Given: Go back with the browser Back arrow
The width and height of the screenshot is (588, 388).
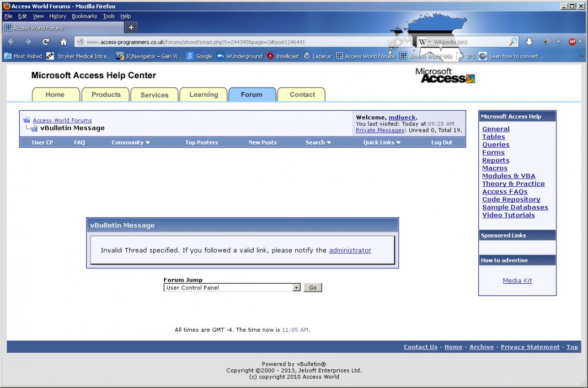Looking at the screenshot, I should pyautogui.click(x=11, y=42).
